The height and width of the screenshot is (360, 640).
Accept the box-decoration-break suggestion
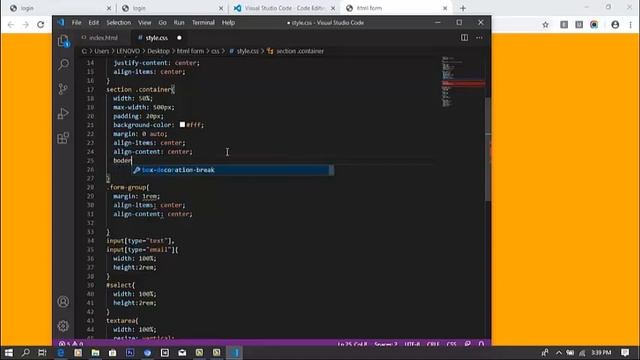tap(233, 170)
